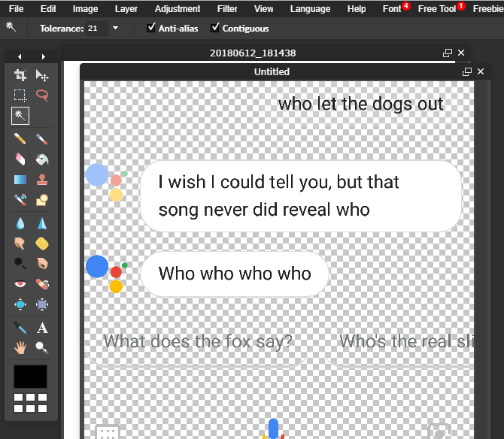
Task: Click the wand icon in options bar
Action: (x=11, y=28)
